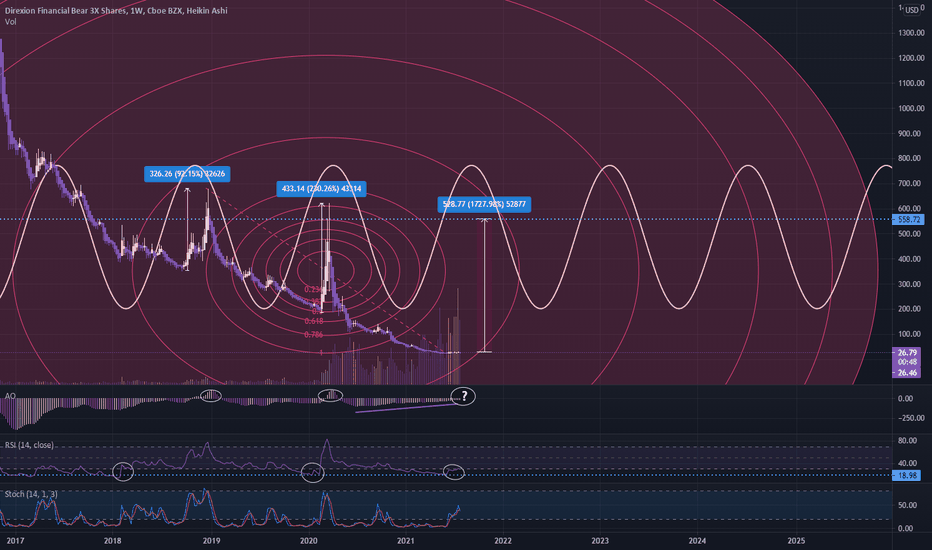Image resolution: width=932 pixels, height=550 pixels.
Task: Click the 50.00 value on Stoch axis
Action: coord(907,505)
